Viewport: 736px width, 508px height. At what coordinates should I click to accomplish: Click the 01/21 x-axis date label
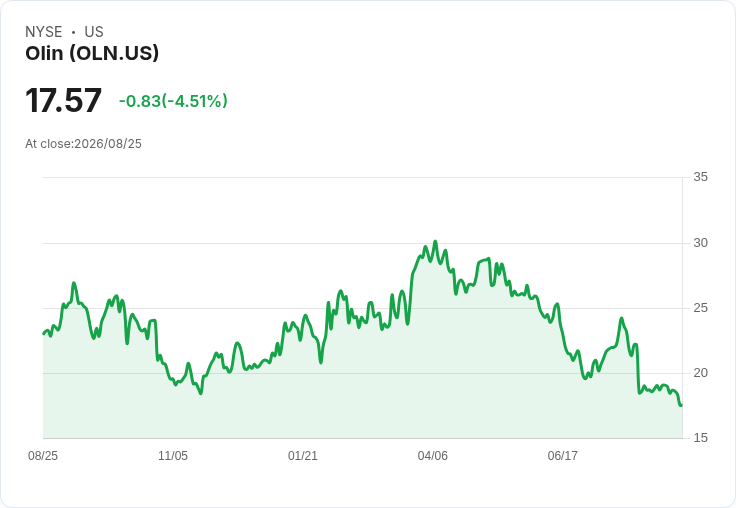tap(303, 455)
